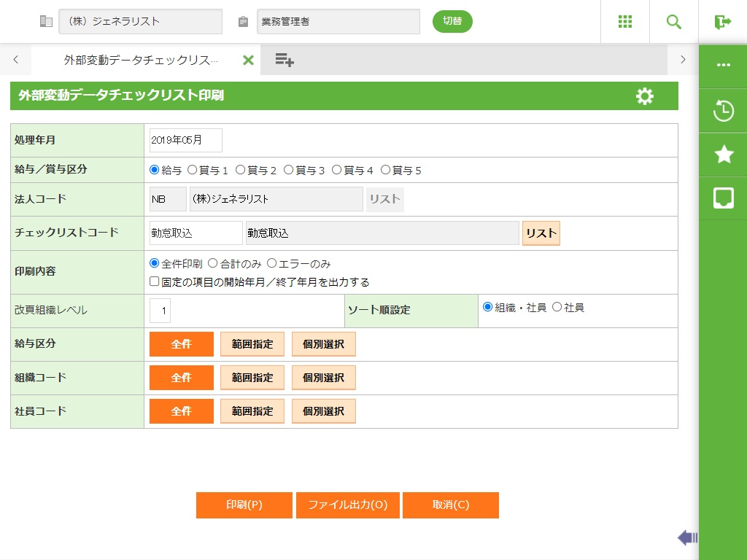
Task: Collapse the sidebar with the purple arrow
Action: pos(686,538)
